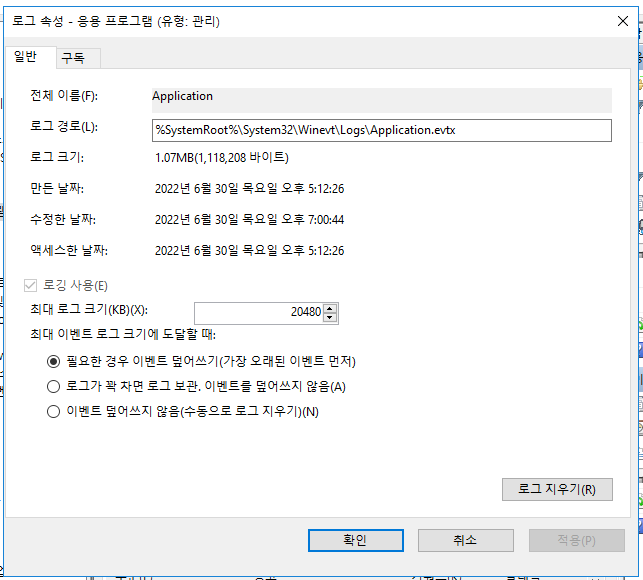The image size is (643, 580).
Task: Click the 로그 크기: label
Action: tap(57, 158)
